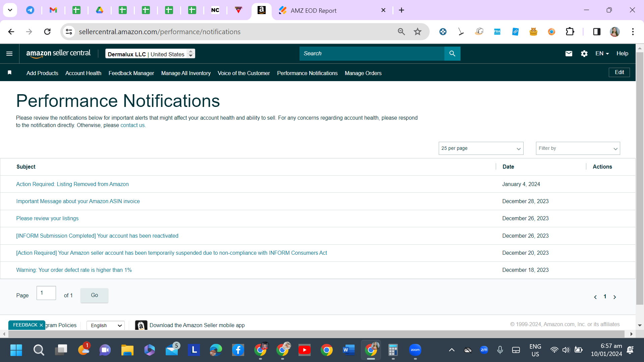The image size is (644, 362).
Task: Go to Manage Orders
Action: (x=363, y=73)
